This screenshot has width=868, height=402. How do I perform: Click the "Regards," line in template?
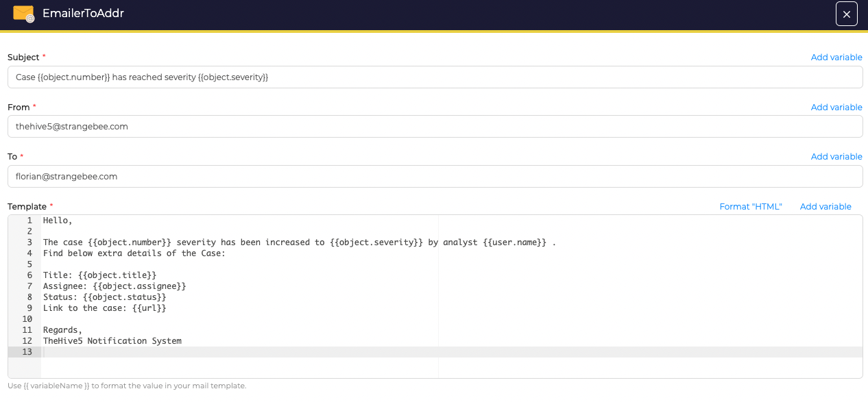click(x=62, y=330)
